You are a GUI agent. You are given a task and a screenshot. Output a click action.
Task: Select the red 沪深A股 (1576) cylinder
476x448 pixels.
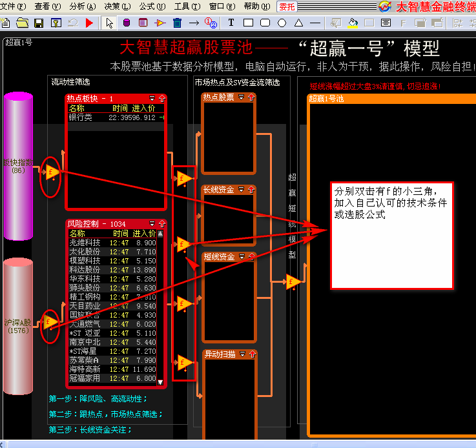click(x=18, y=326)
